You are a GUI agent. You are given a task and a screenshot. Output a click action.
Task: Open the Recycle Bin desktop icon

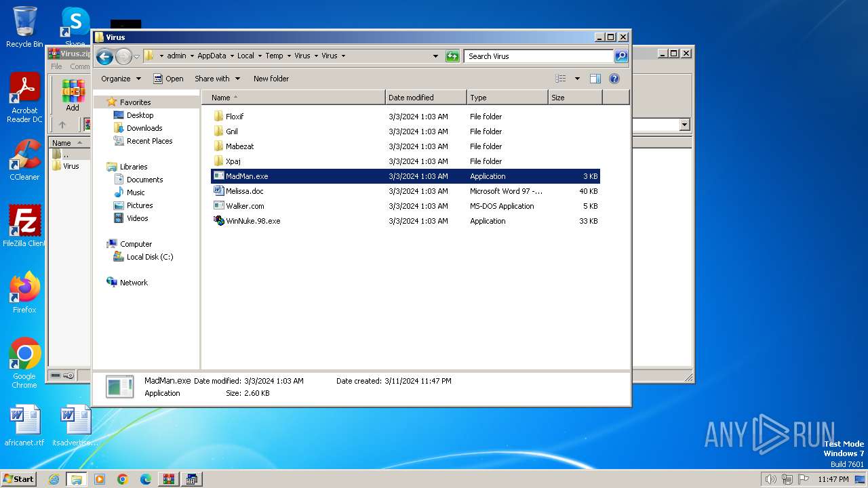(24, 27)
